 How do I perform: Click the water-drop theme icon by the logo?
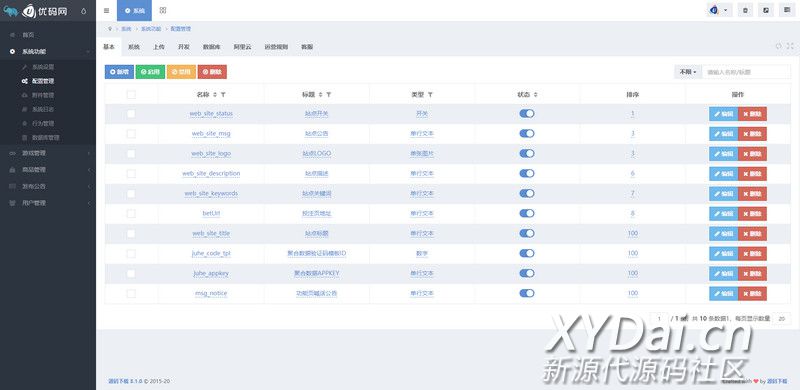(x=84, y=11)
